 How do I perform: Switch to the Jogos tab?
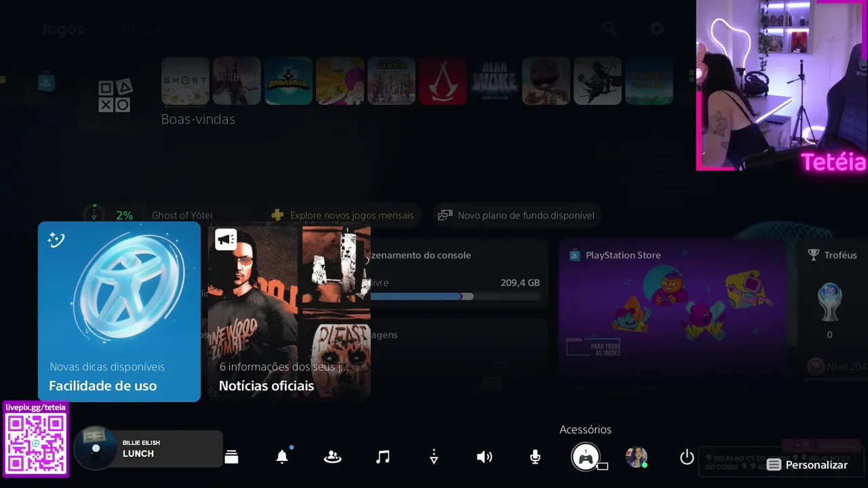(62, 29)
